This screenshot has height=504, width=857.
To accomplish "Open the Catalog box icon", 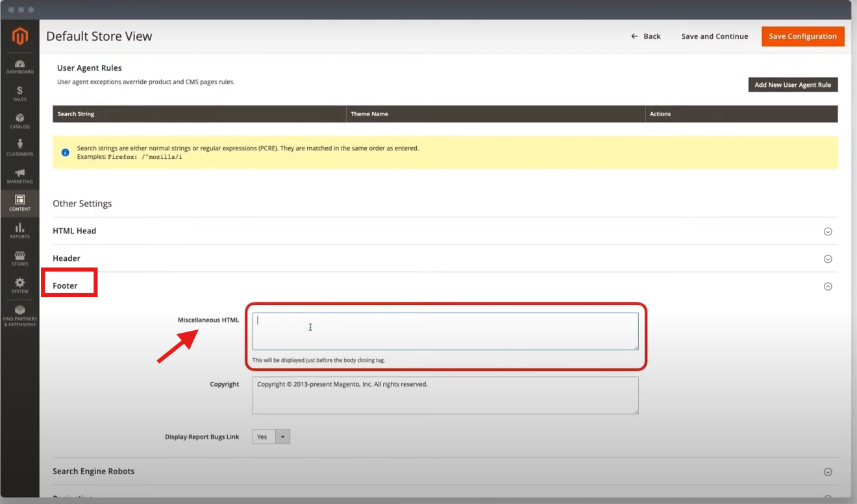I will click(x=19, y=121).
